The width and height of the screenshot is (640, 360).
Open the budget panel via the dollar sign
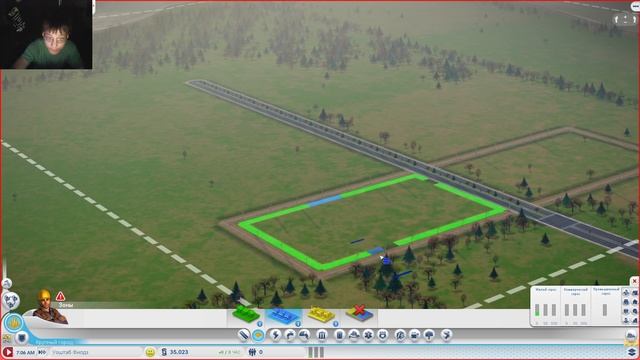(x=164, y=352)
